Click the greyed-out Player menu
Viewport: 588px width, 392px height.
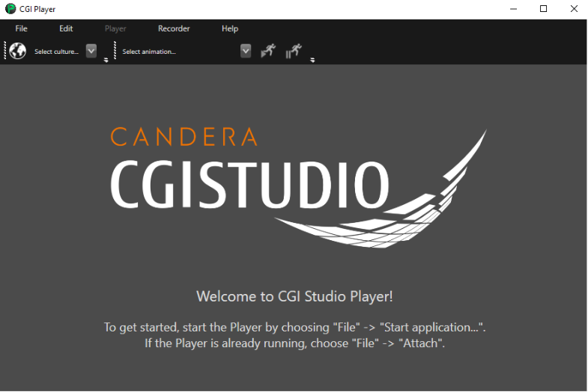coord(115,28)
